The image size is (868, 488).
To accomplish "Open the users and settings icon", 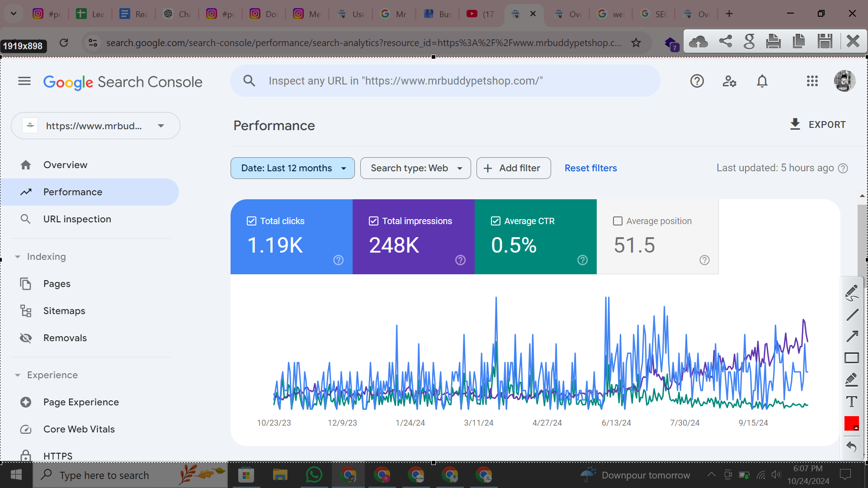I will coord(729,81).
